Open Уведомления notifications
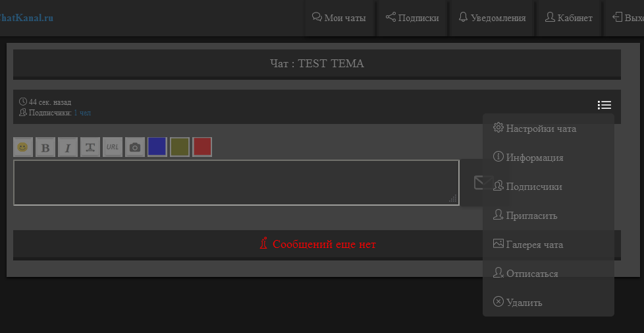Image resolution: width=644 pixels, height=333 pixels. pos(492,18)
